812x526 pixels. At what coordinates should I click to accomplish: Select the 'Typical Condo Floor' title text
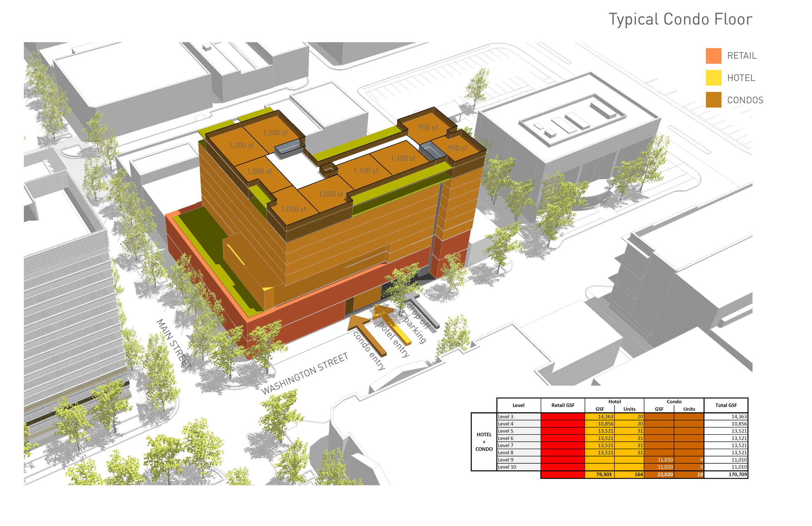[680, 20]
